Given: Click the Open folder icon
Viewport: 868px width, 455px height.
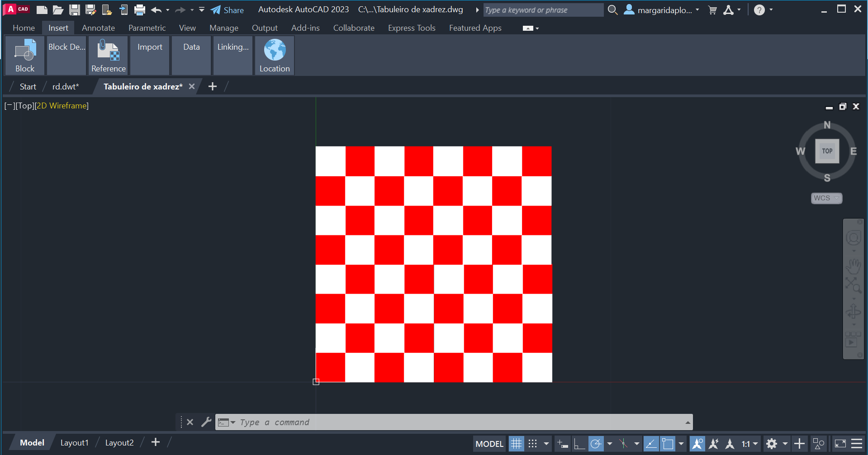Looking at the screenshot, I should coord(57,10).
